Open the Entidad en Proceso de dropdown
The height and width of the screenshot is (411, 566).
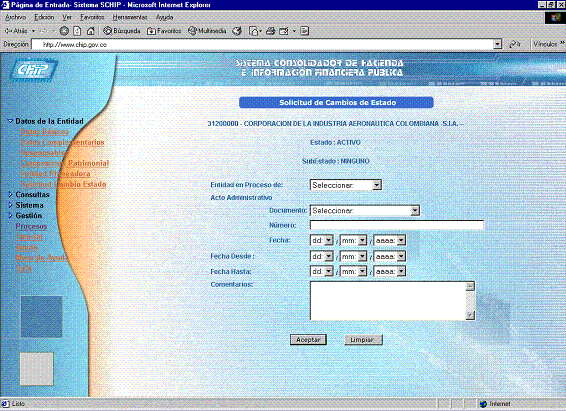pyautogui.click(x=346, y=185)
